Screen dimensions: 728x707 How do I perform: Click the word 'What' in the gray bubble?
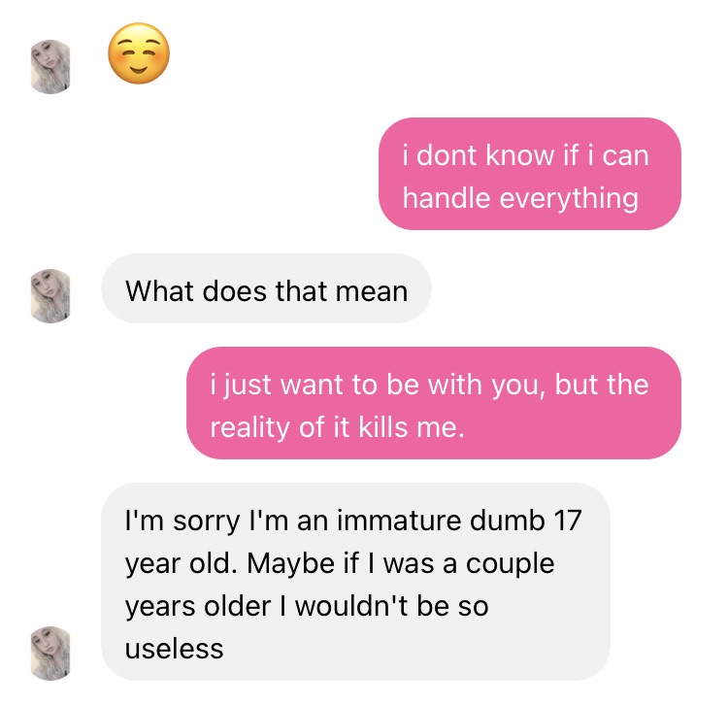(x=159, y=291)
